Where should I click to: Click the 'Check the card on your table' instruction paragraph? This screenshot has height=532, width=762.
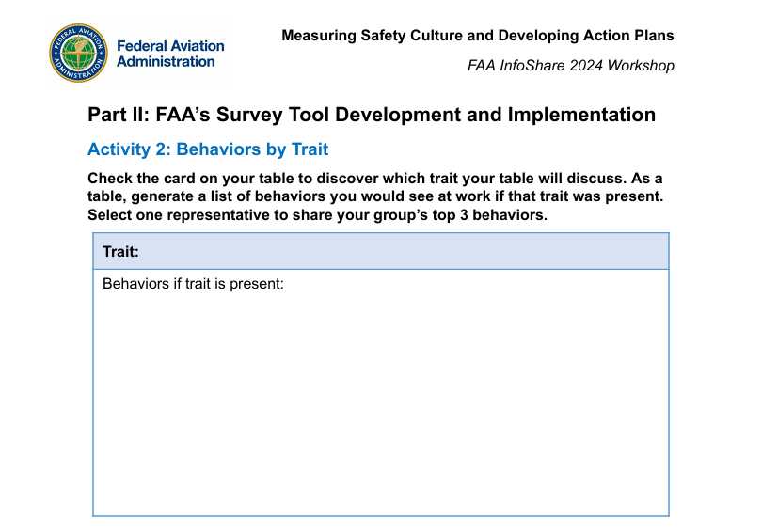coord(375,196)
